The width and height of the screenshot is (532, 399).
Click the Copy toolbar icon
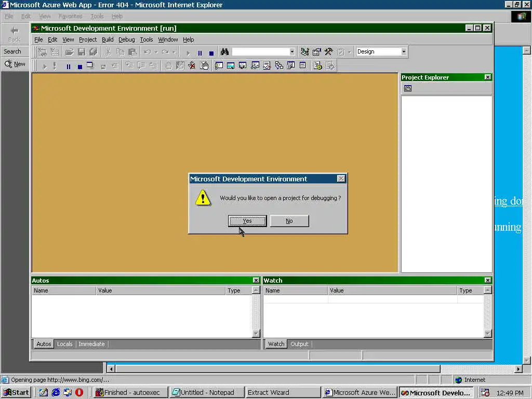pos(121,52)
